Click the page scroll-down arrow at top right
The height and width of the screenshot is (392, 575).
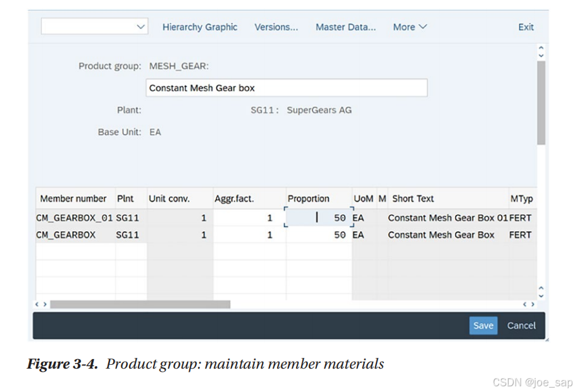540,56
